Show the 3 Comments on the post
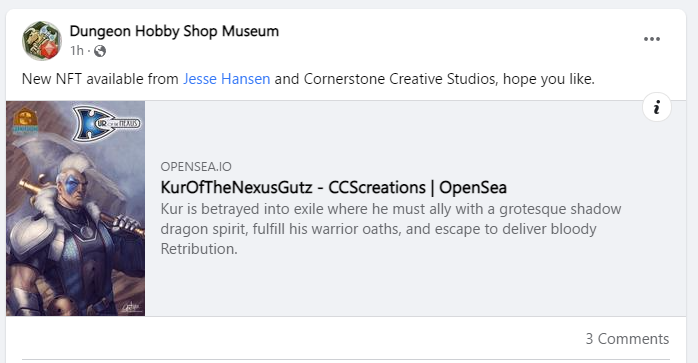The width and height of the screenshot is (698, 363). 627,339
